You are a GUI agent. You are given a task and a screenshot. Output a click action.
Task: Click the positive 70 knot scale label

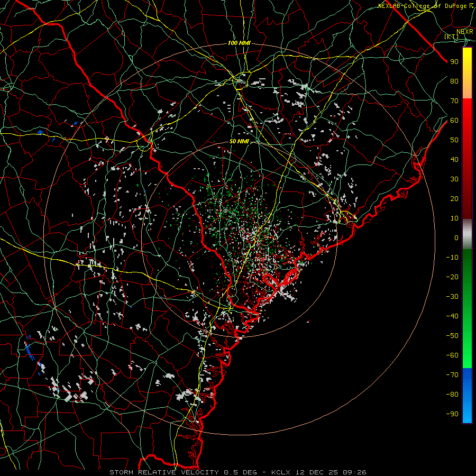tap(454, 101)
